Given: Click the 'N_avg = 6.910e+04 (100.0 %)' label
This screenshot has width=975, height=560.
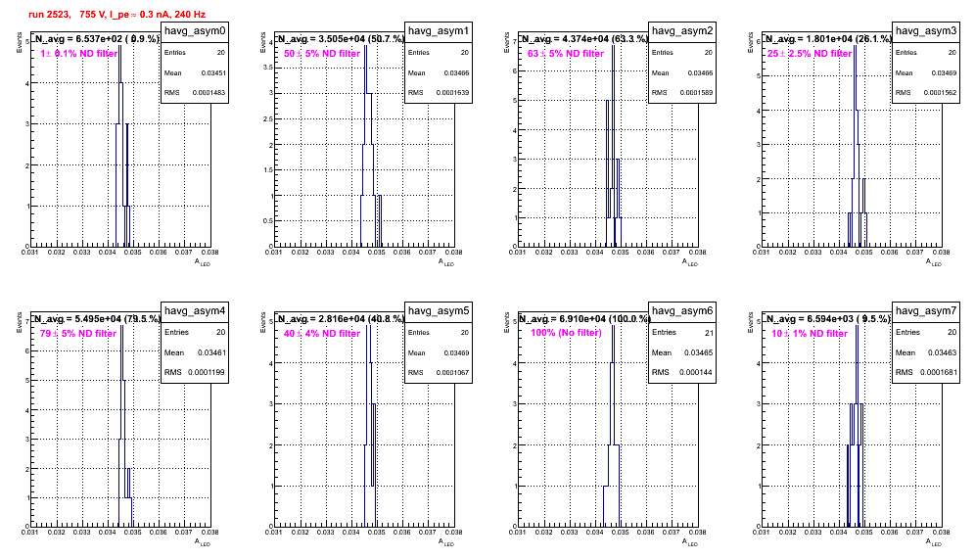Looking at the screenshot, I should pyautogui.click(x=584, y=318).
